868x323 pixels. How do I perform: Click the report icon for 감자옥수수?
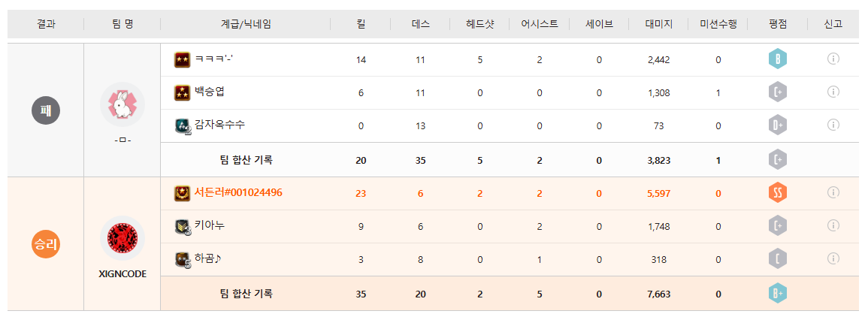tap(833, 125)
